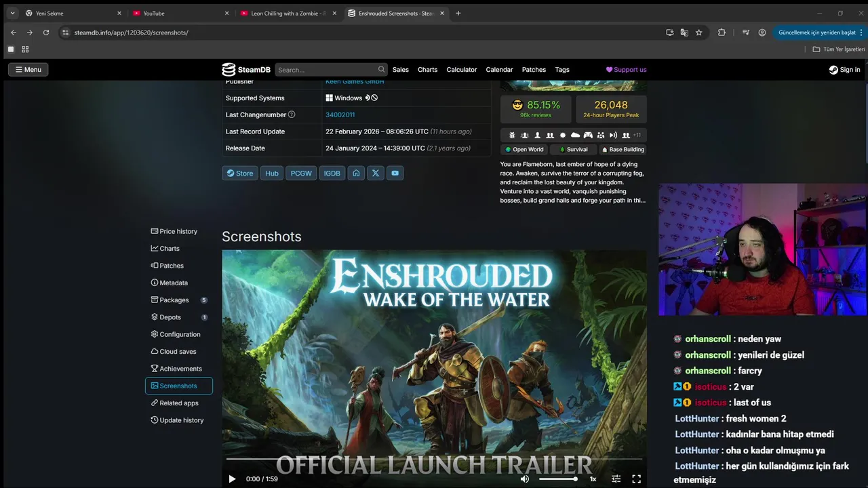Viewport: 868px width, 488px height.
Task: Play the launch trailer video
Action: 232,479
